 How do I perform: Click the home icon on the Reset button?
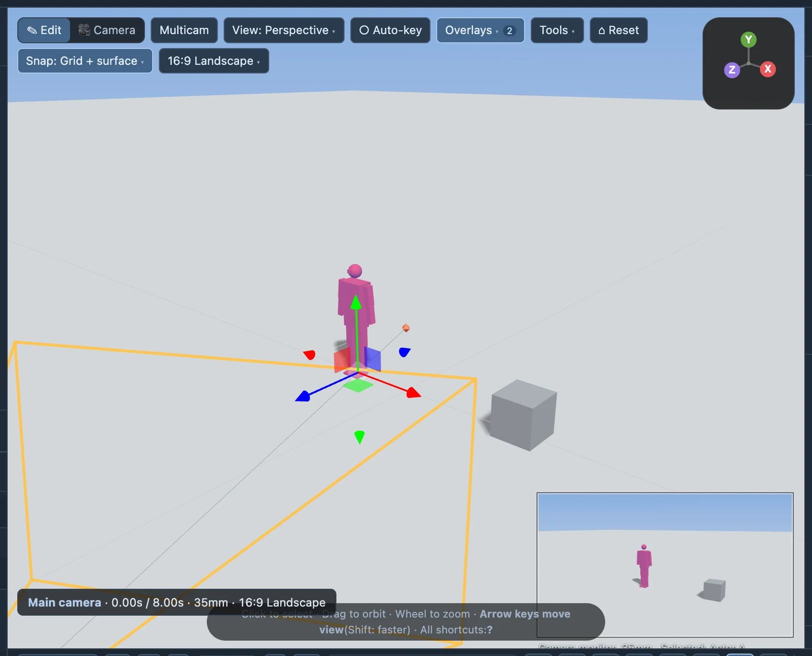(602, 31)
